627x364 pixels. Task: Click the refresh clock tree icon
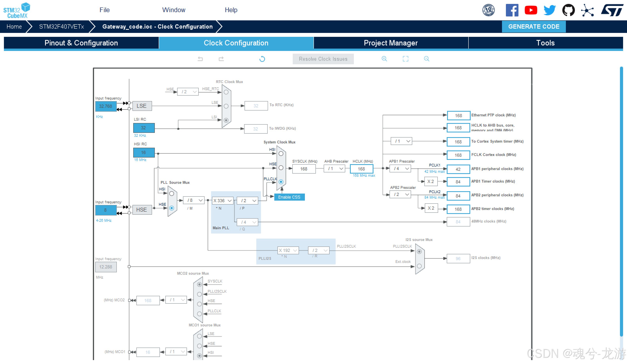coord(262,59)
